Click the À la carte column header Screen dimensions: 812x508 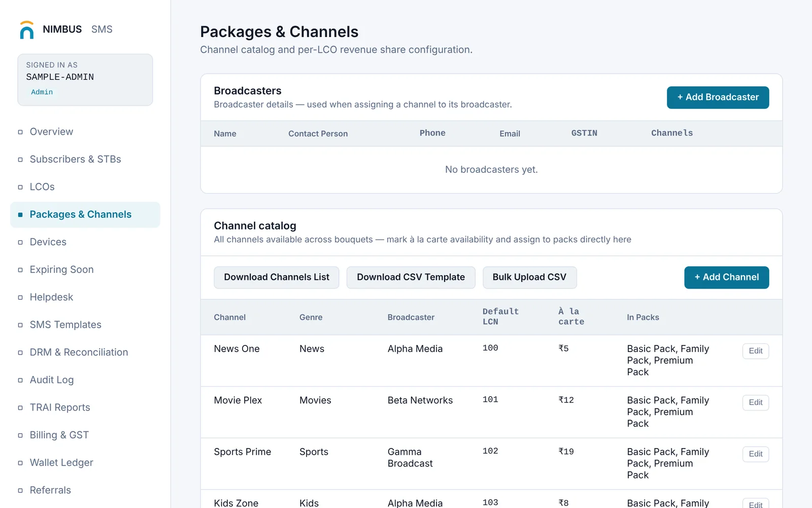coord(571,316)
